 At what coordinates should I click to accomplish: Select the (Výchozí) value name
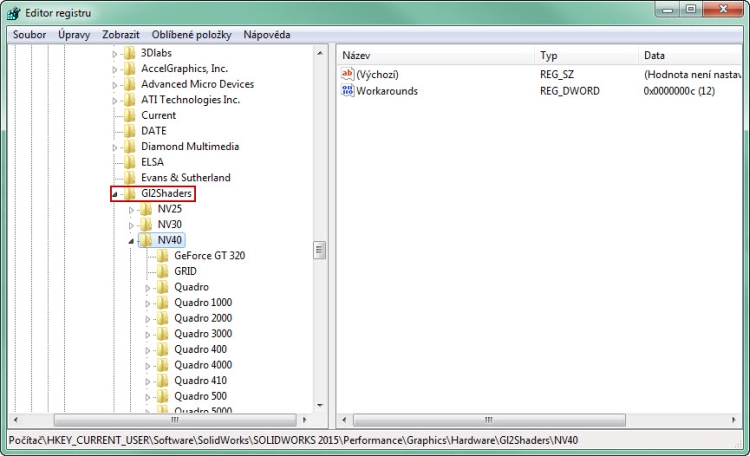[377, 74]
